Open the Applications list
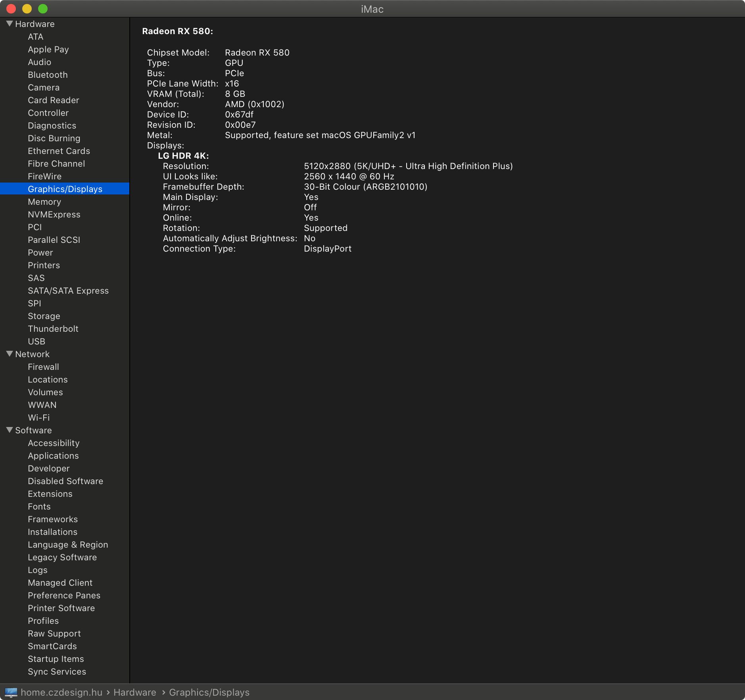Image resolution: width=745 pixels, height=700 pixels. 54,456
